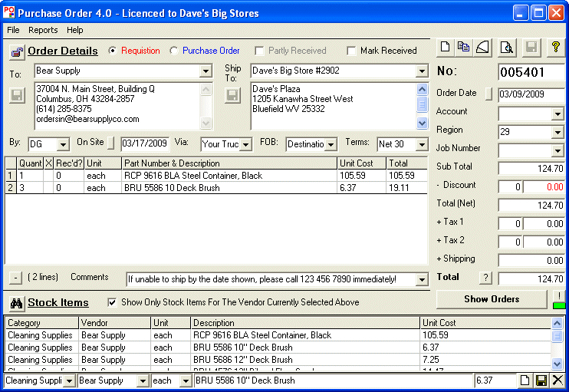Screen dimensions: 569x392
Task: Save vendor address with disk icon
Action: click(17, 95)
